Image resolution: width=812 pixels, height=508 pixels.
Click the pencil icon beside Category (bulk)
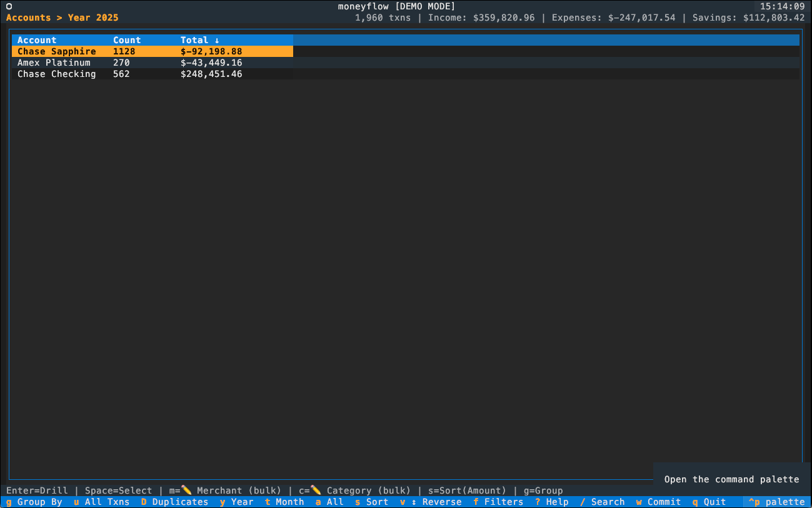316,490
